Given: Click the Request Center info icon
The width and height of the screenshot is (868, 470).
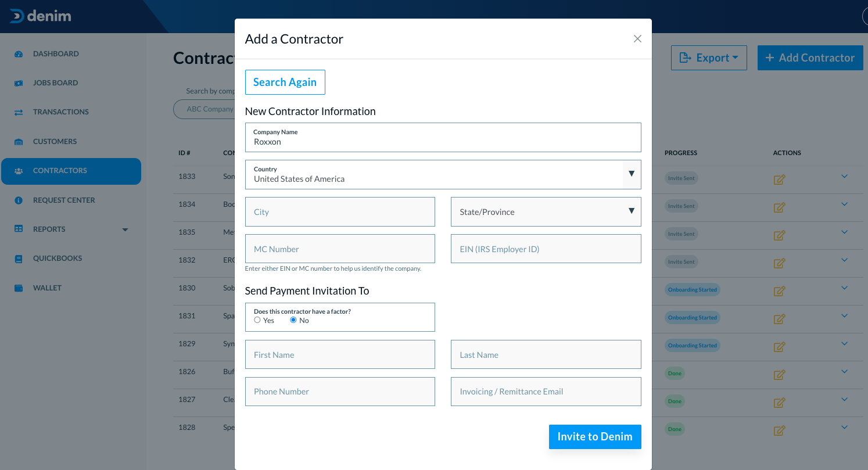Looking at the screenshot, I should pos(19,200).
